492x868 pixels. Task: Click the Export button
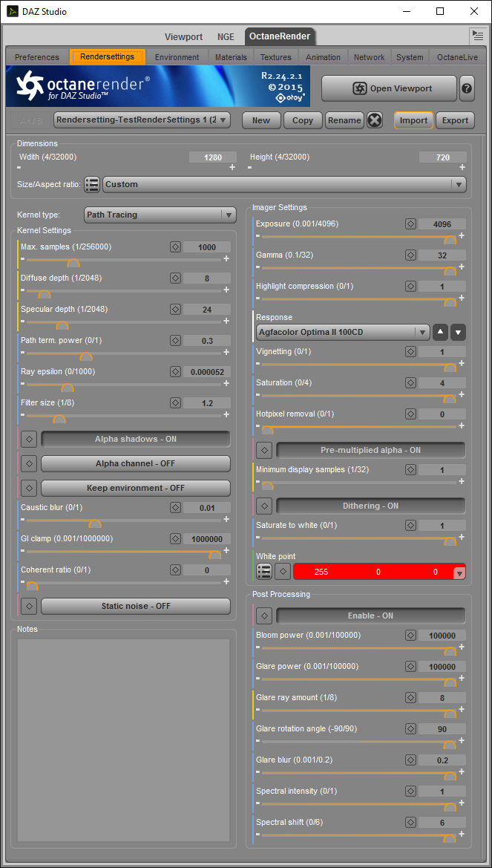[x=456, y=120]
